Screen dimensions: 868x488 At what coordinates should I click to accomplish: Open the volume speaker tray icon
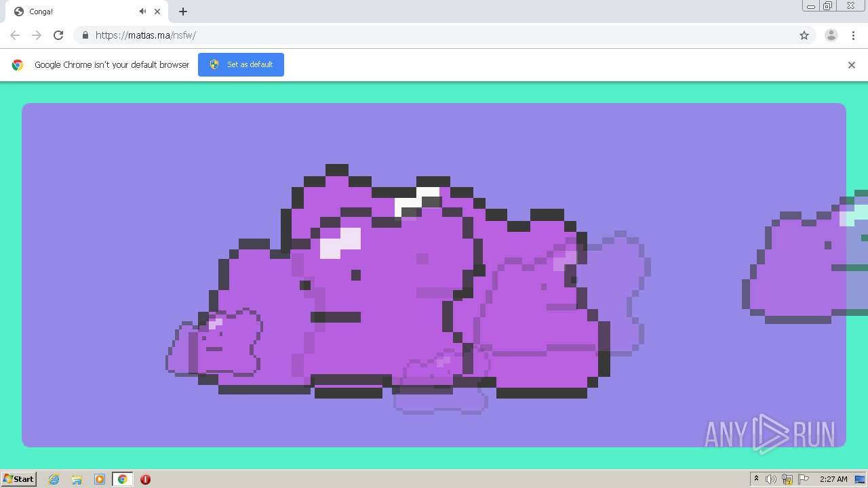771,479
